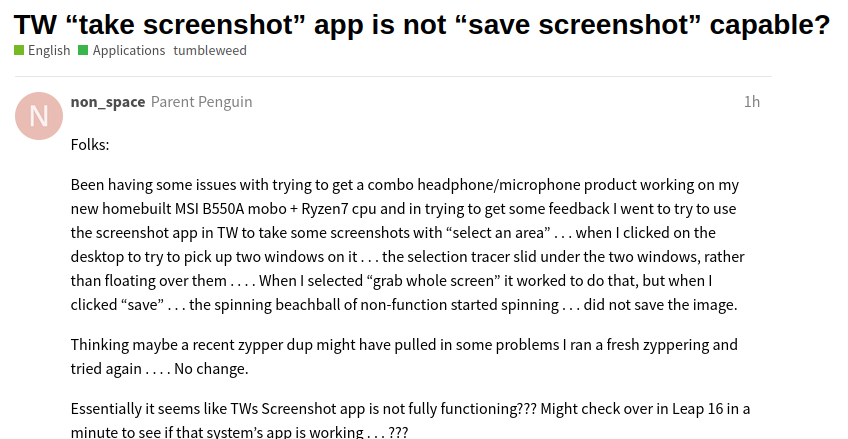Click the 1h post timestamp

tap(752, 102)
